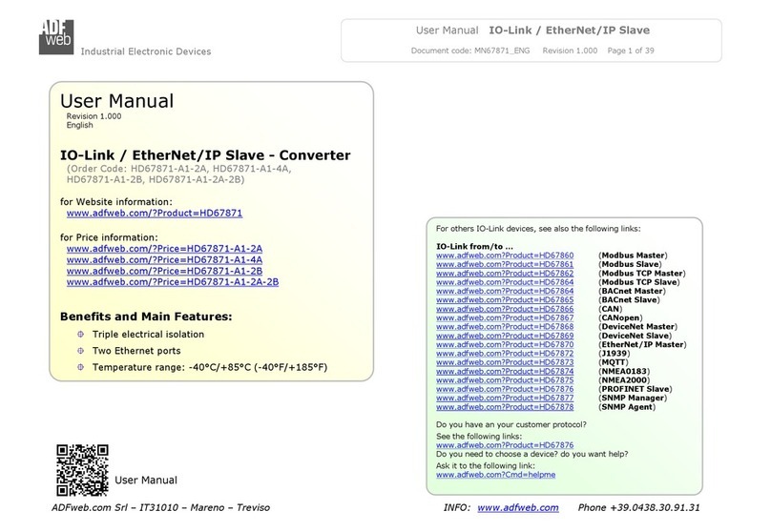
Task: Follow the Product=HD67866 CAN link
Action: point(505,309)
